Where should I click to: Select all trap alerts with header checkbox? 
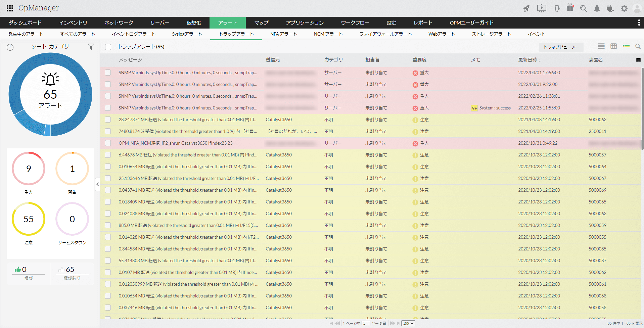click(x=108, y=47)
